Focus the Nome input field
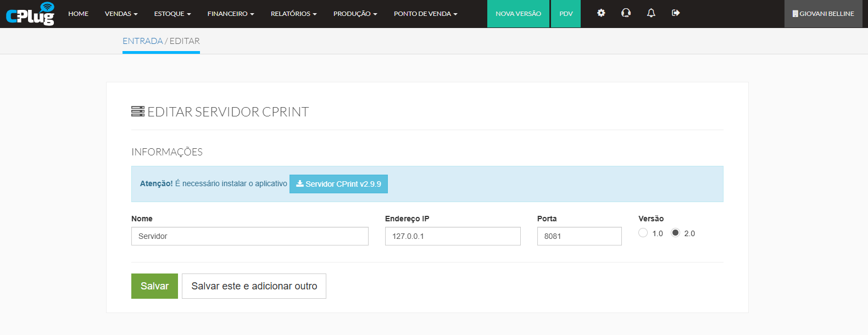This screenshot has height=335, width=868. (250, 236)
